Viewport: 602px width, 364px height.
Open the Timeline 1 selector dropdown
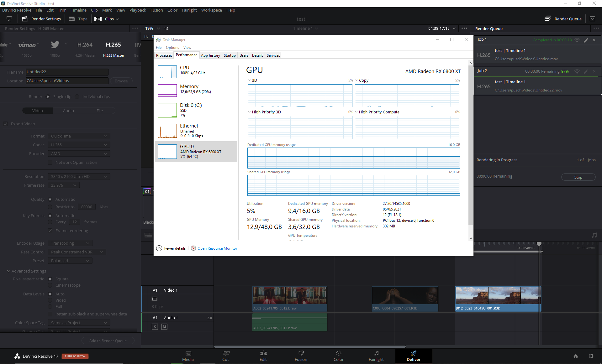[x=305, y=28]
